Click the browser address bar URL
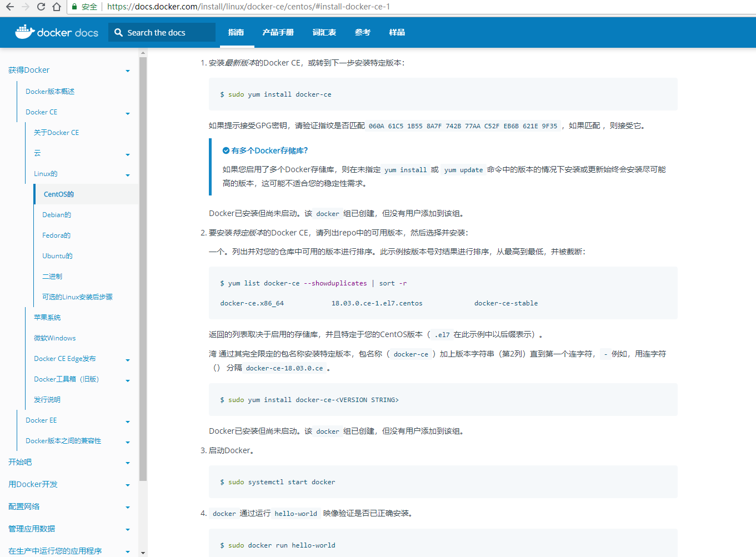Screen dimensions: 756x557 coord(248,7)
